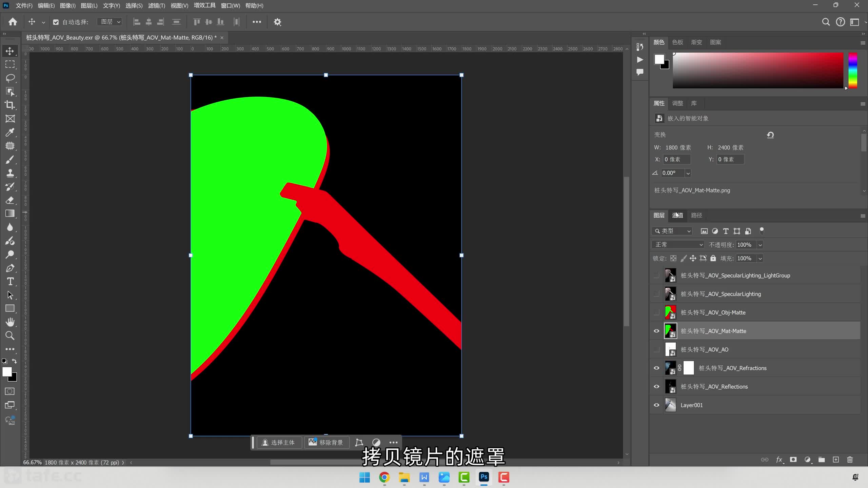
Task: Open the Color panel flyout menu
Action: [863, 43]
